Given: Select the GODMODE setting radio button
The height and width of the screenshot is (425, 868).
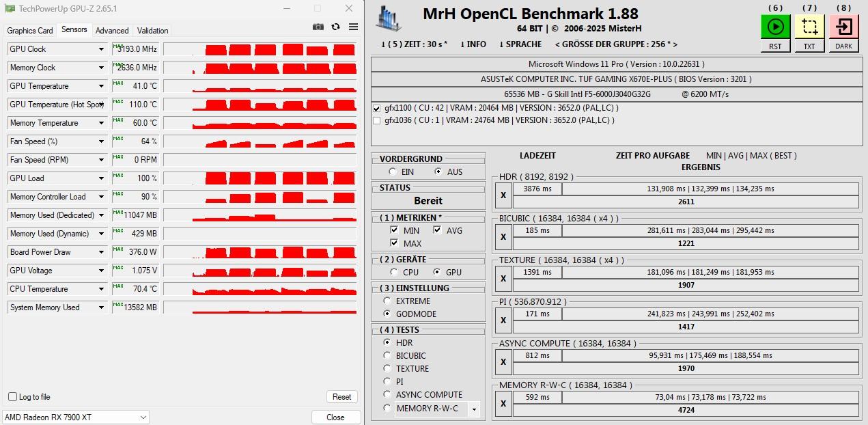Looking at the screenshot, I should (x=387, y=314).
